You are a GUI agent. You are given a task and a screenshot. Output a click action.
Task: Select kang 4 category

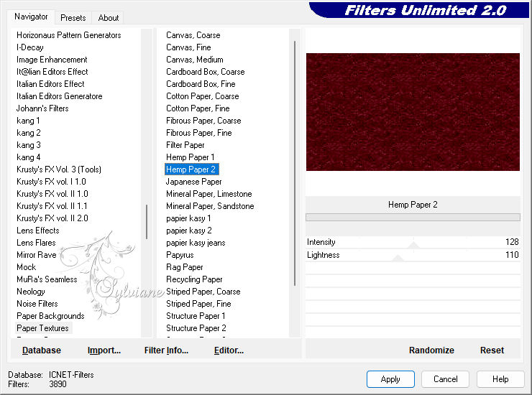pos(29,157)
